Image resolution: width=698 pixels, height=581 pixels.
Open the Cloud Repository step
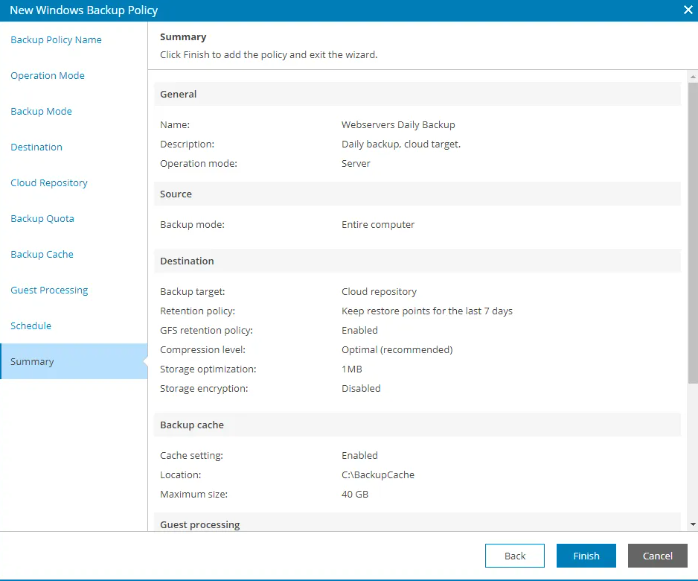coord(49,183)
